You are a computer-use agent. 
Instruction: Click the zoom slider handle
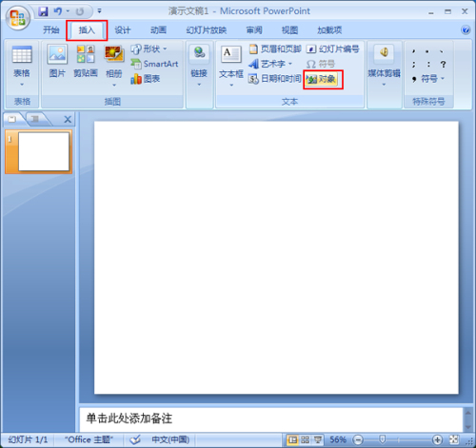tap(383, 439)
